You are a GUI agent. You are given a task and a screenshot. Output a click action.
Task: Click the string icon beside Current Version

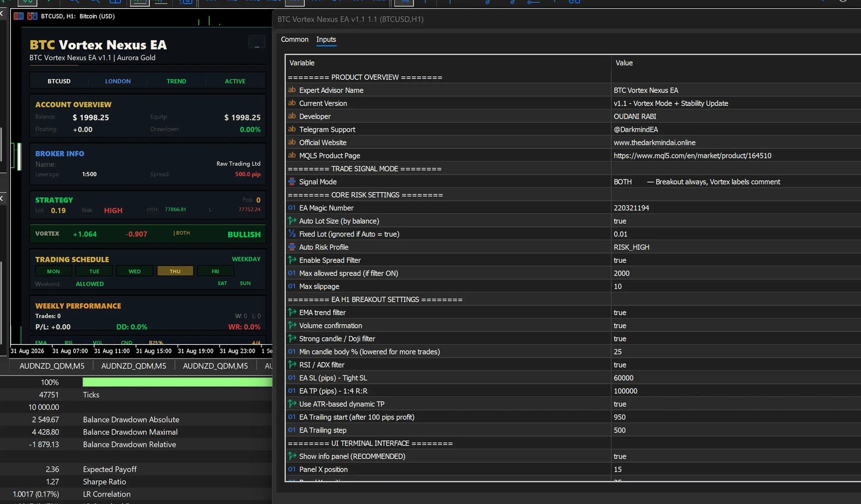[x=292, y=103]
